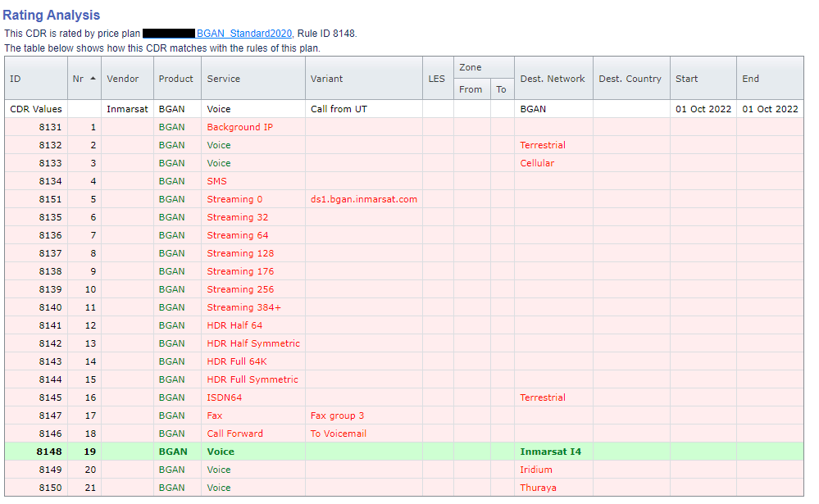Click the sort arrow in Nr column header
Viewport: 819px width, 504px height.
click(93, 79)
